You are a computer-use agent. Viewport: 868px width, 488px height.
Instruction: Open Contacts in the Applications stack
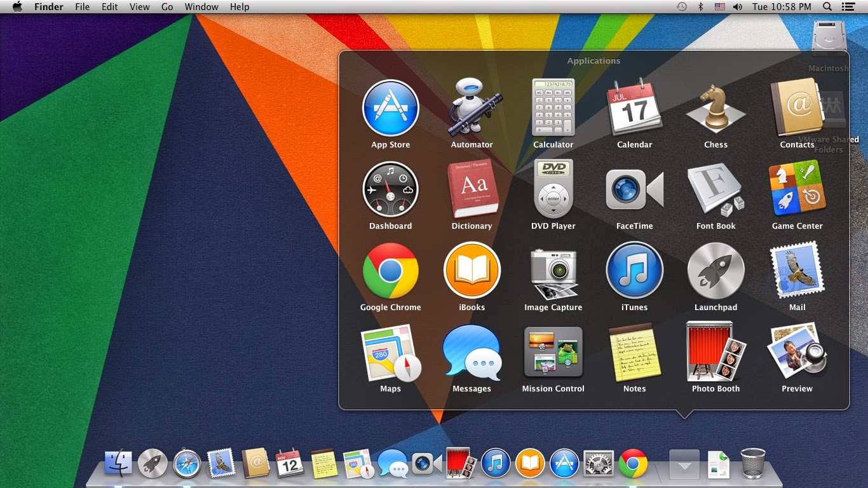(x=797, y=108)
